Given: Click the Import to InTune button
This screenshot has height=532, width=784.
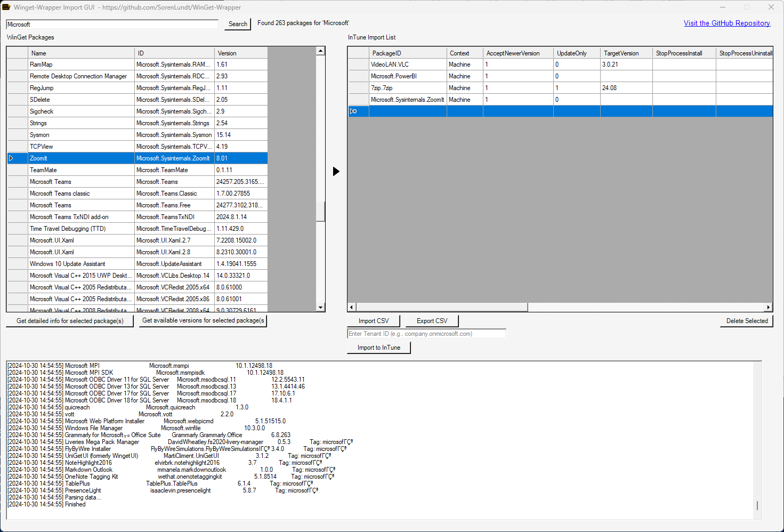Looking at the screenshot, I should coord(379,348).
